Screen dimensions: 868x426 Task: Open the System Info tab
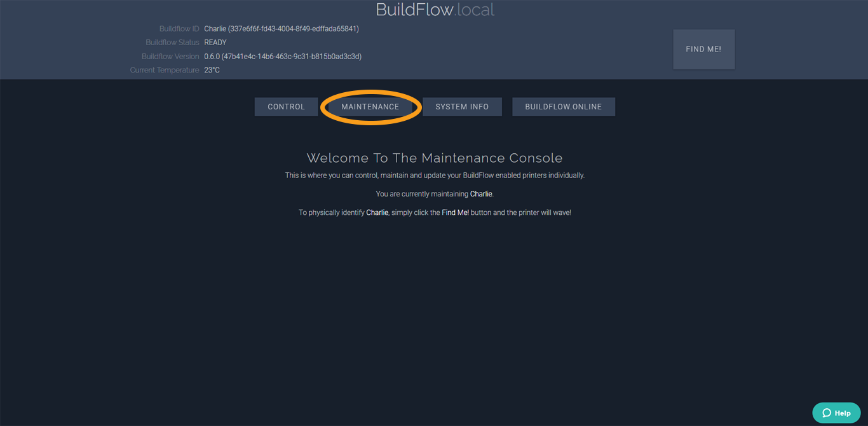click(462, 107)
